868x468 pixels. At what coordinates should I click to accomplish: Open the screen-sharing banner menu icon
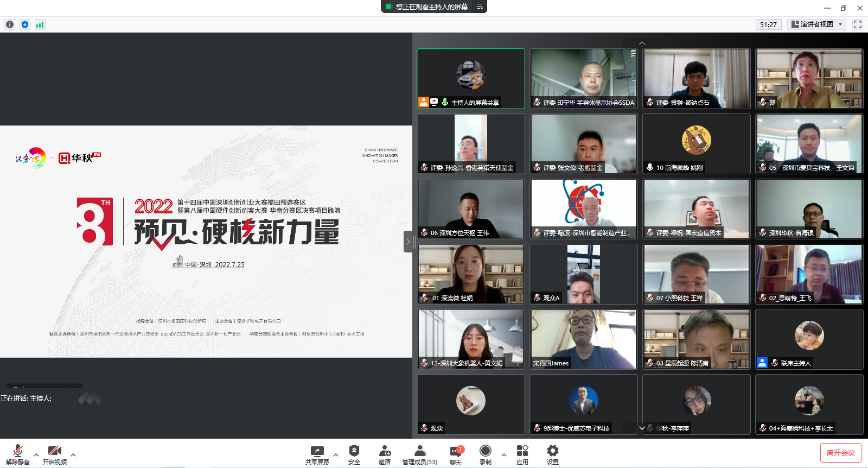pos(480,7)
